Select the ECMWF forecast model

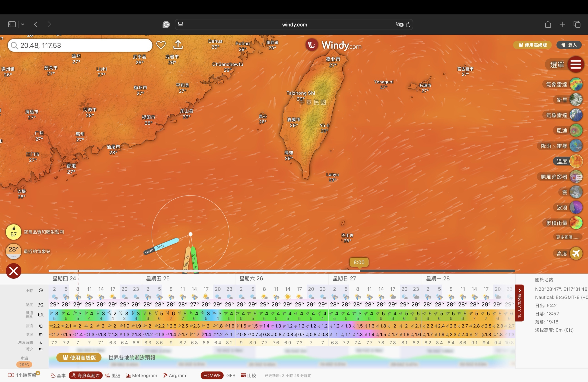point(212,375)
